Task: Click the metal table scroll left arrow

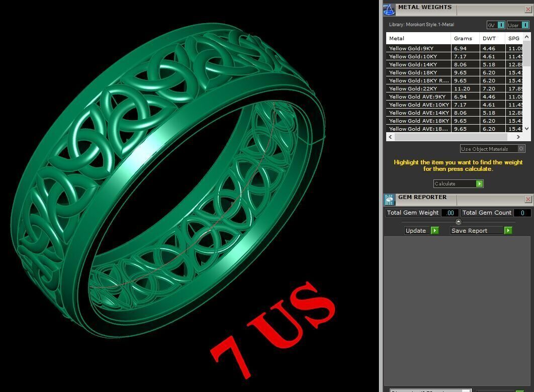Action: [390, 137]
